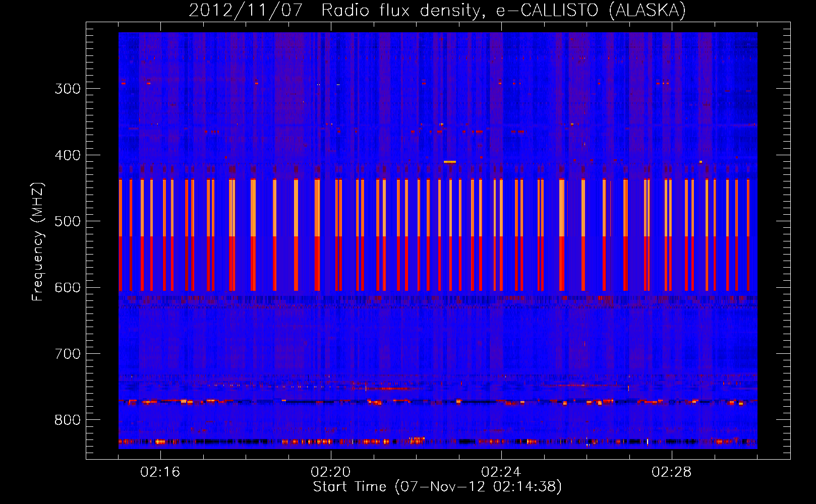Screen dimensions: 816x504
Task: Click the 300 frequency tick label
Action: click(x=68, y=89)
